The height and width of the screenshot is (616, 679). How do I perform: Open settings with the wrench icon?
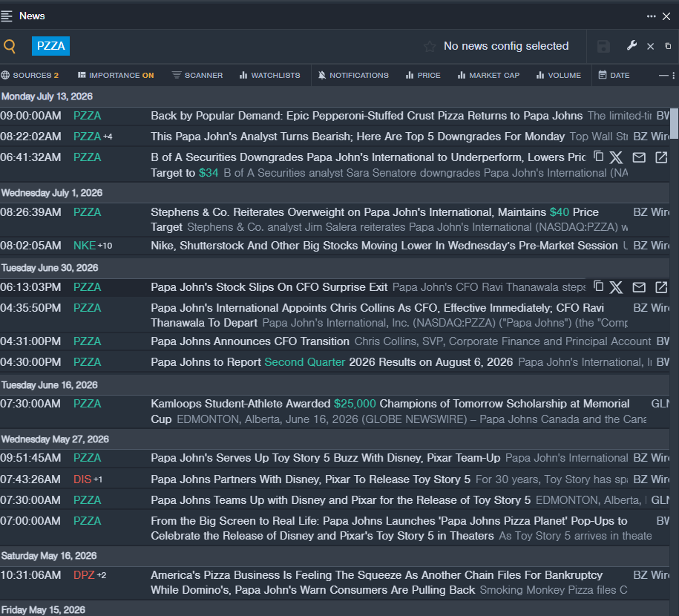[632, 46]
